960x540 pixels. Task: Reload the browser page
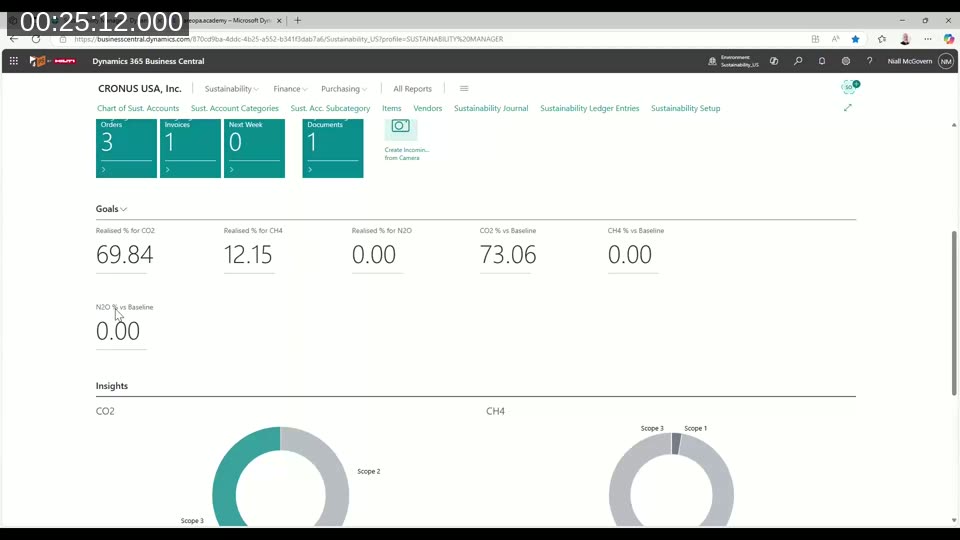coord(36,39)
